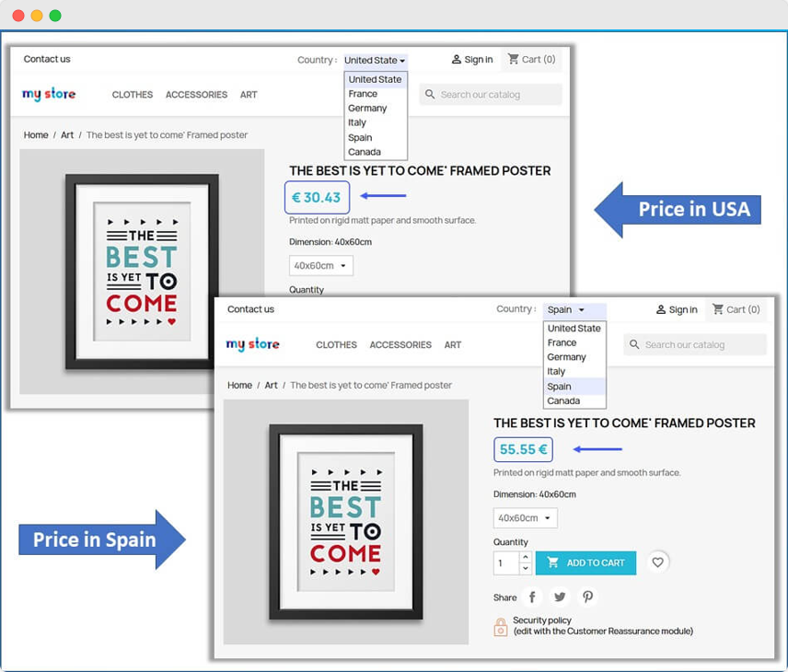The width and height of the screenshot is (788, 672).
Task: Click the Twitter share icon
Action: pyautogui.click(x=560, y=597)
